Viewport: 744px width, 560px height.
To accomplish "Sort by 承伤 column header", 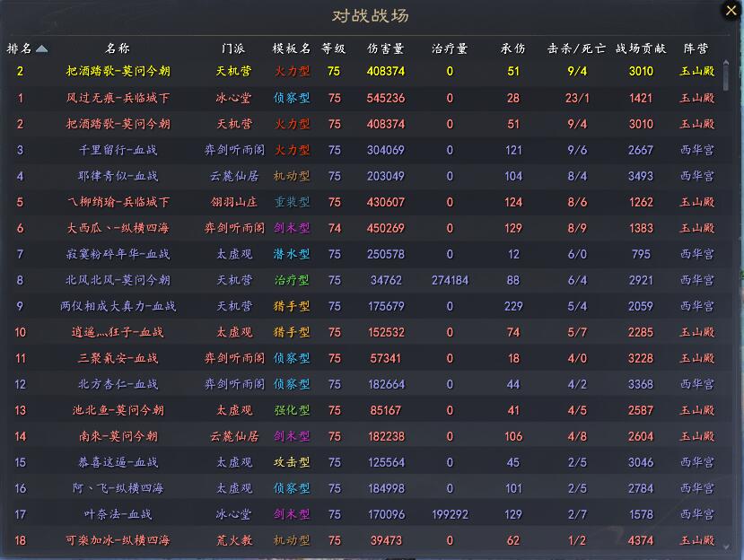I will coord(513,48).
